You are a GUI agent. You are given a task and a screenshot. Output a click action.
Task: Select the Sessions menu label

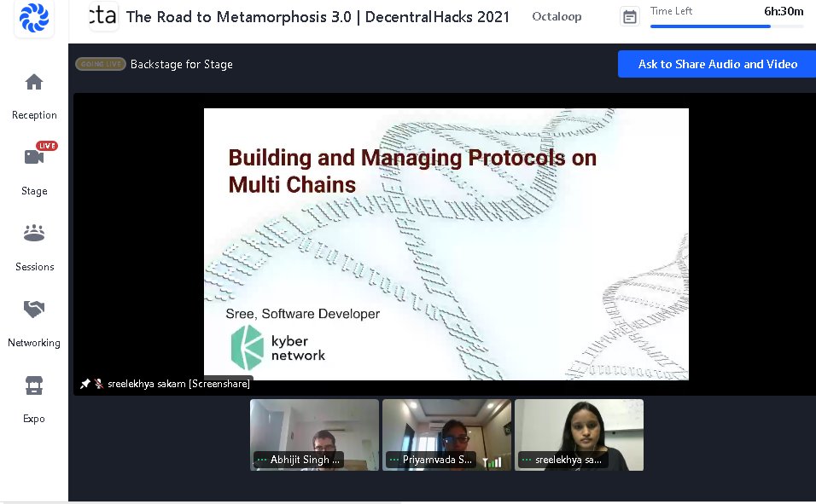tap(34, 267)
